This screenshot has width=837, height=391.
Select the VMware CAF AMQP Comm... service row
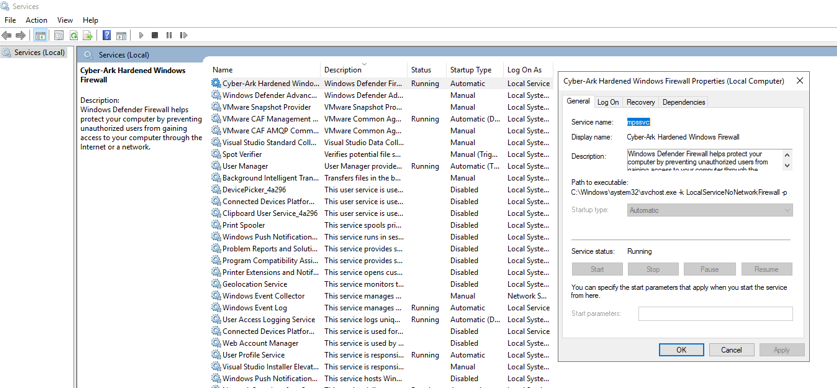381,130
